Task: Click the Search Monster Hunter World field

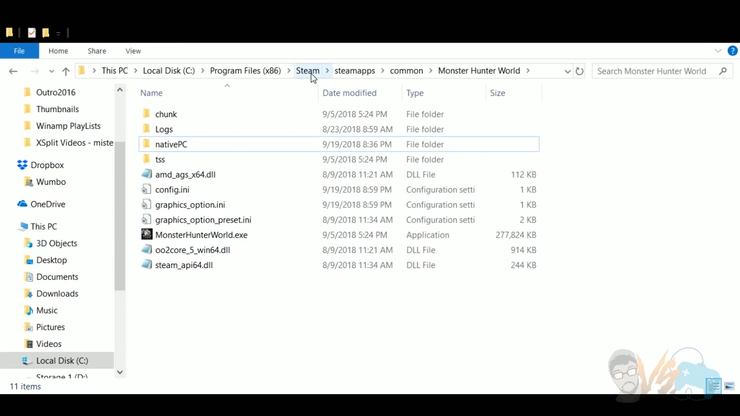Action: coord(656,71)
